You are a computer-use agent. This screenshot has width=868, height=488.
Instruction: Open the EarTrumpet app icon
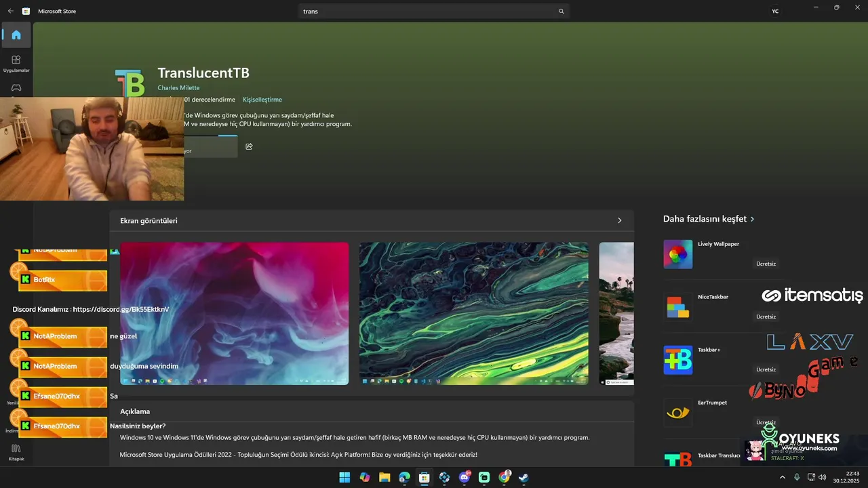[678, 413]
